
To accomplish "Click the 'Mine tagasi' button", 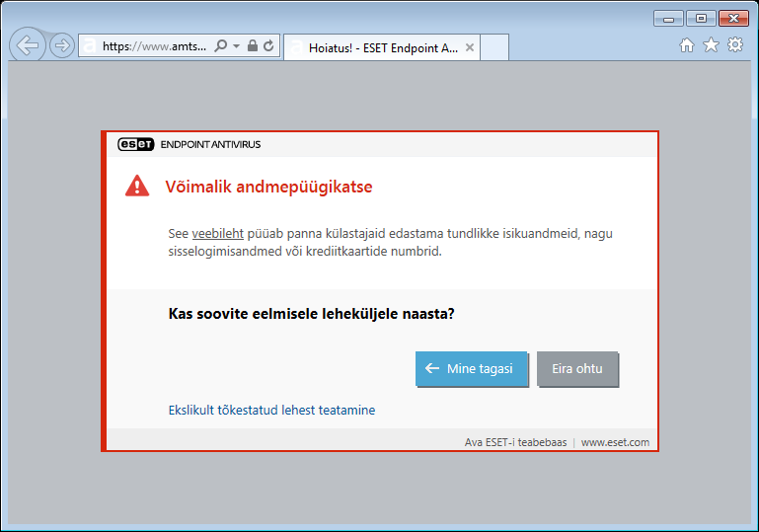I will (471, 369).
